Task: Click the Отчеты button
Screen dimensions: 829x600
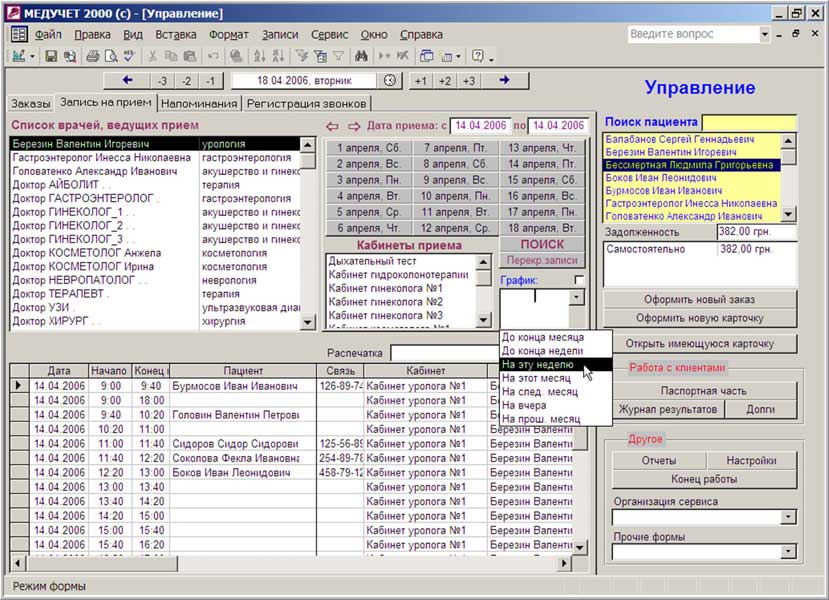Action: tap(659, 460)
